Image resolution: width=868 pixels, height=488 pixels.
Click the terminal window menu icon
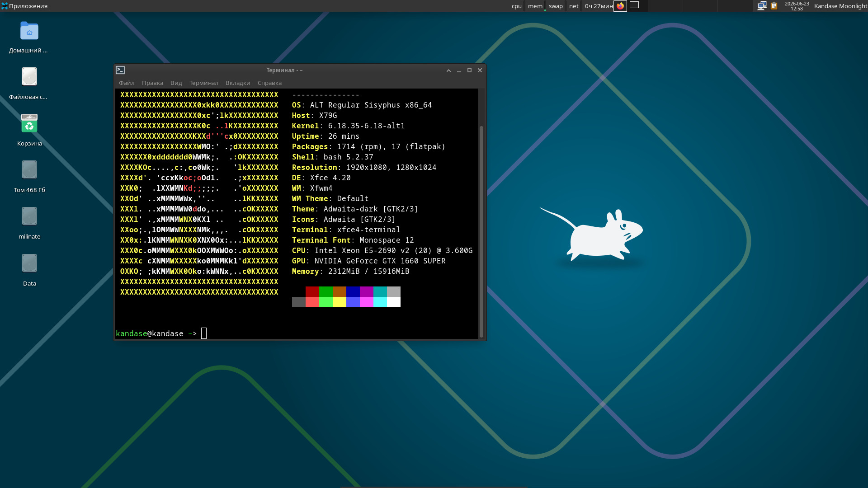[x=120, y=70]
